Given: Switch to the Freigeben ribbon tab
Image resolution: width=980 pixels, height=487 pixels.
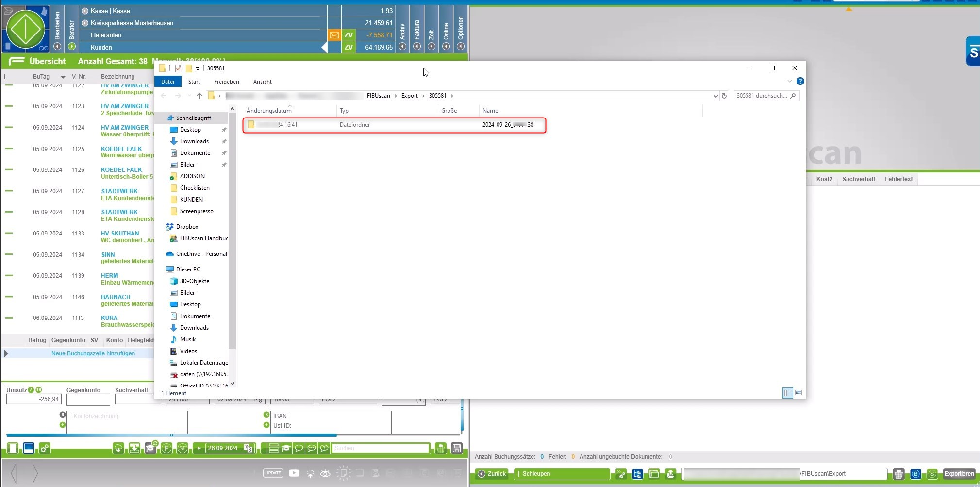Looking at the screenshot, I should [226, 82].
